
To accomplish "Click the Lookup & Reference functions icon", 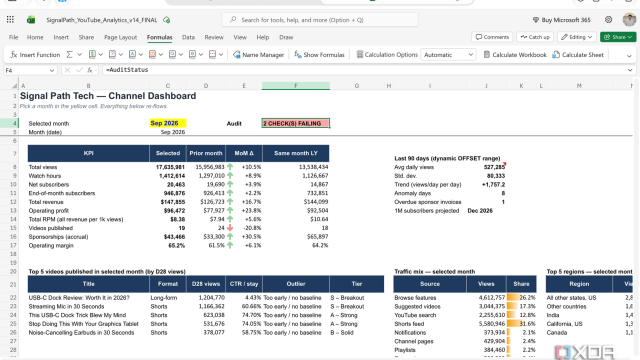I will (172, 55).
